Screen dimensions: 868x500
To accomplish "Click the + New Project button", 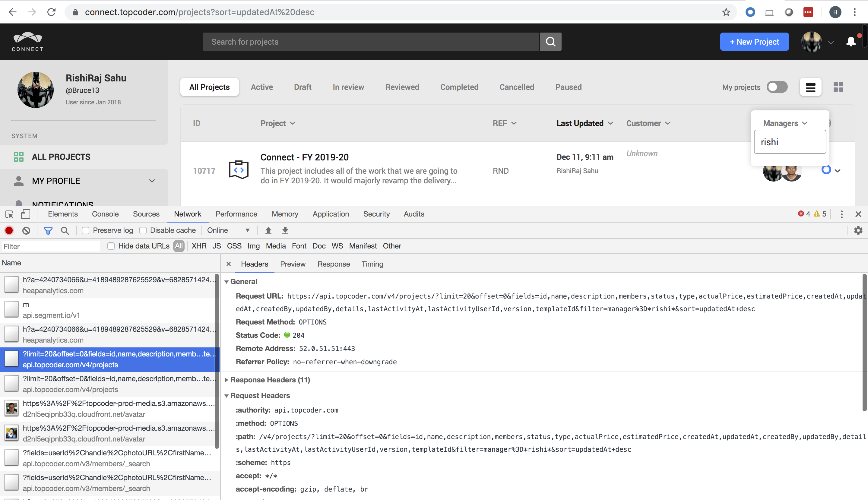I will point(754,42).
